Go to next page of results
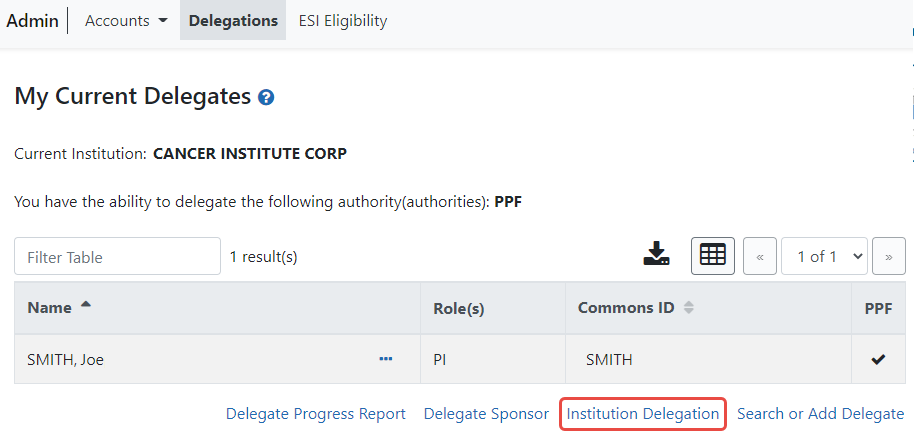The width and height of the screenshot is (914, 436). click(888, 257)
